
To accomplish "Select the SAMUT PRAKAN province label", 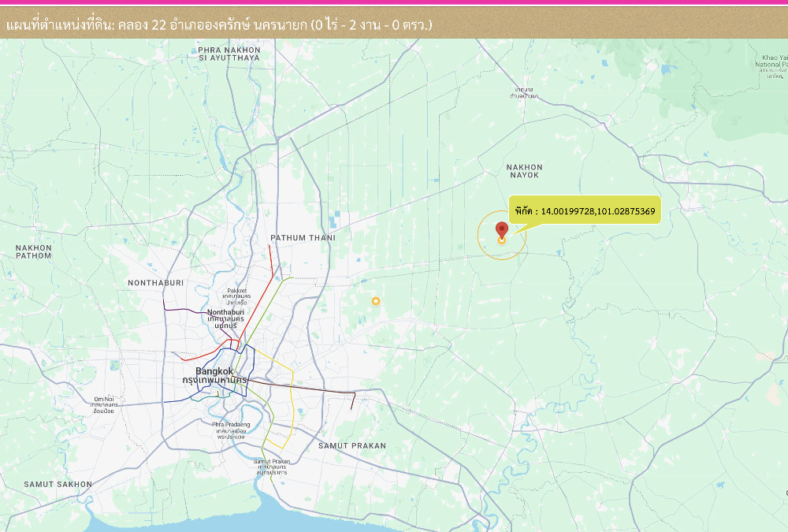I will [352, 446].
